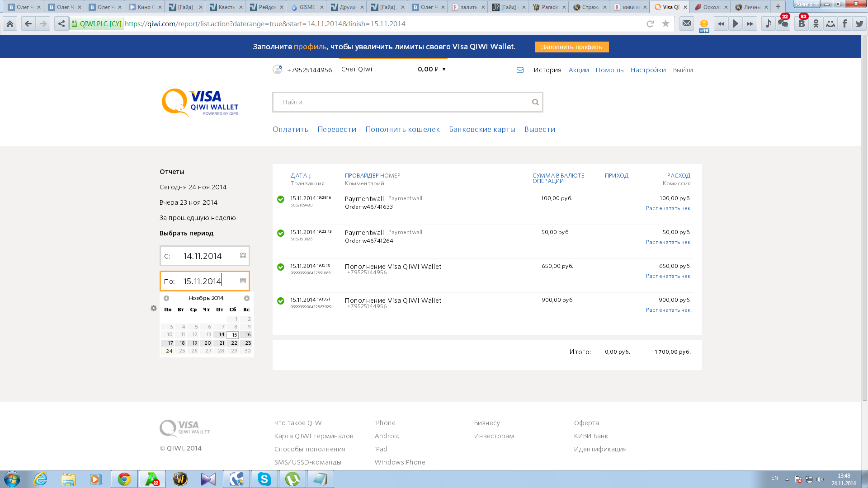Open the Вывести section
This screenshot has height=488, width=868.
[540, 129]
